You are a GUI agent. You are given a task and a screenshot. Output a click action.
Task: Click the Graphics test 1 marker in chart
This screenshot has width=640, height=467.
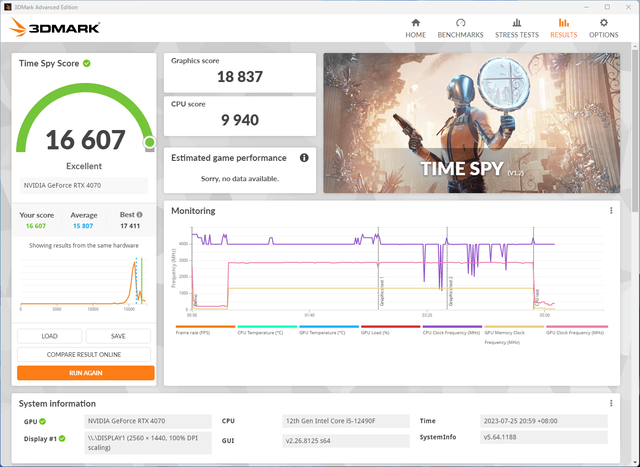tap(382, 291)
